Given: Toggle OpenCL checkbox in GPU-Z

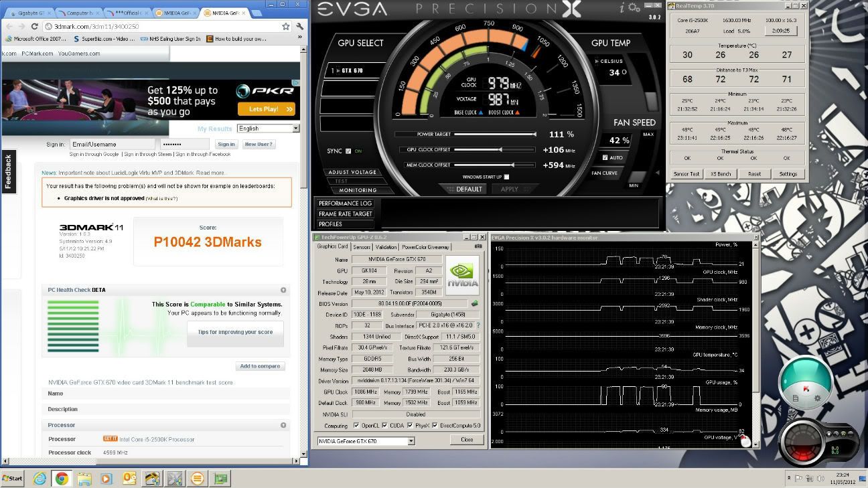Looking at the screenshot, I should [356, 426].
